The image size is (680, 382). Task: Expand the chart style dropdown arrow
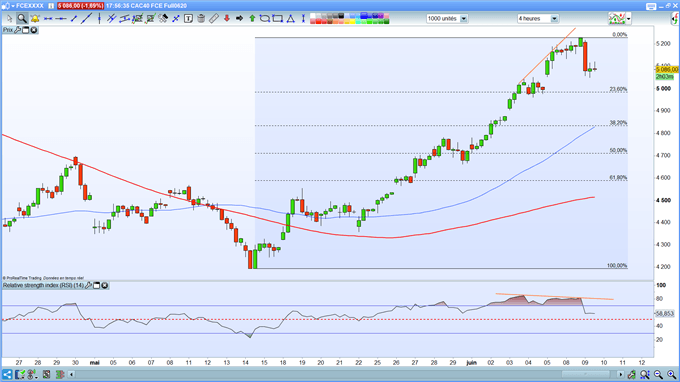628,19
